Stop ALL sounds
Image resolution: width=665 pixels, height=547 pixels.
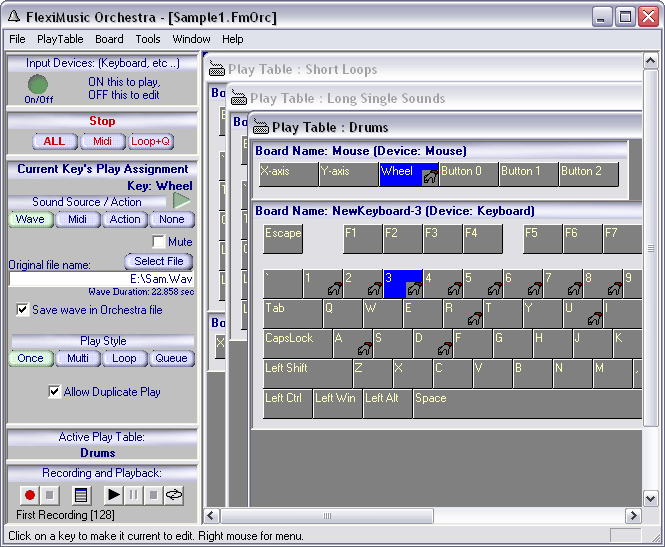[x=55, y=141]
